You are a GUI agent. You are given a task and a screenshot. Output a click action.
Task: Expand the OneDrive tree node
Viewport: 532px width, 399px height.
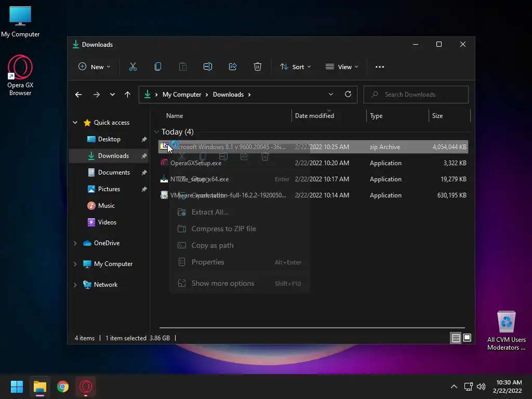tap(75, 243)
